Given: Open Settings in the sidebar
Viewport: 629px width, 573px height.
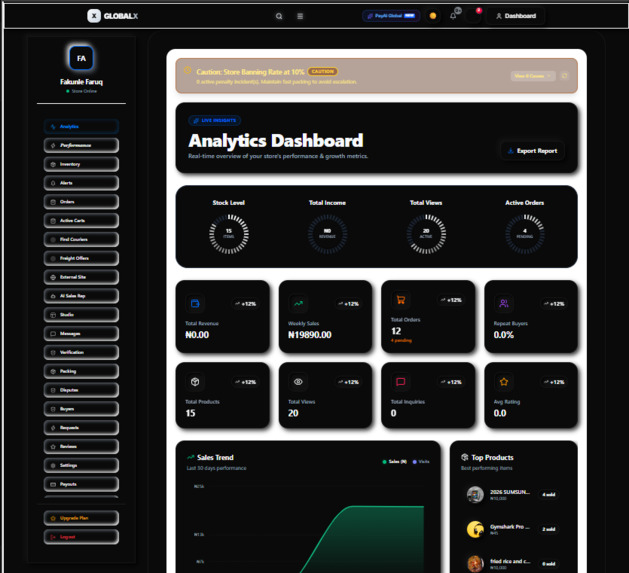Looking at the screenshot, I should click(81, 465).
